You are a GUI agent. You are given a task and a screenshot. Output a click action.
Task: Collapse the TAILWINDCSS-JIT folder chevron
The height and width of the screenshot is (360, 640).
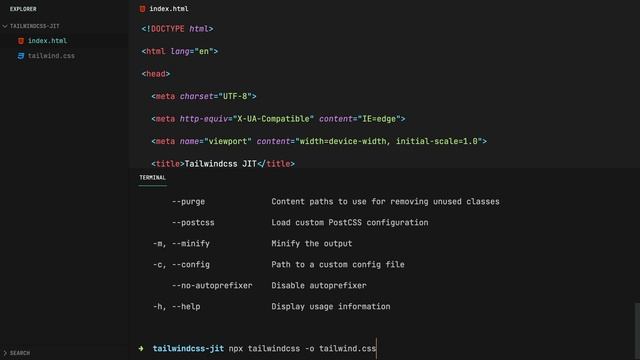pos(5,26)
